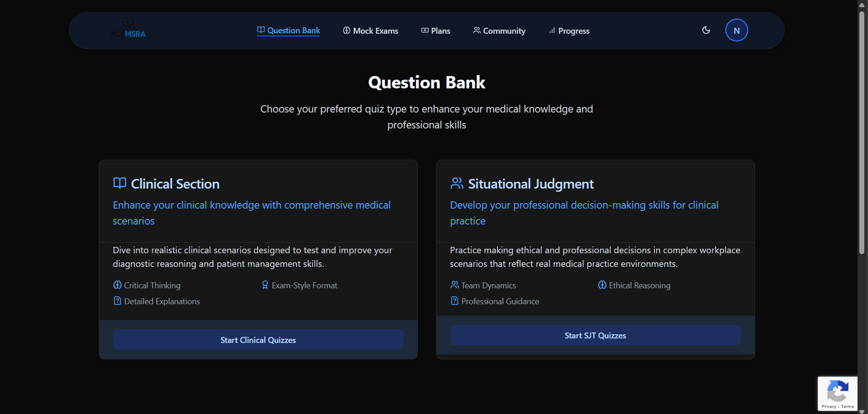Screen dimensions: 868x414
Task: Click the book icon beside Question Bank
Action: [261, 30]
